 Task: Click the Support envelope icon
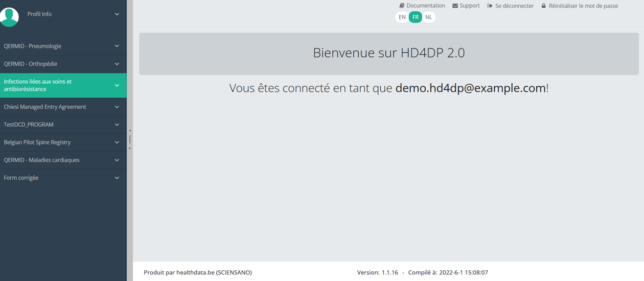tap(455, 6)
